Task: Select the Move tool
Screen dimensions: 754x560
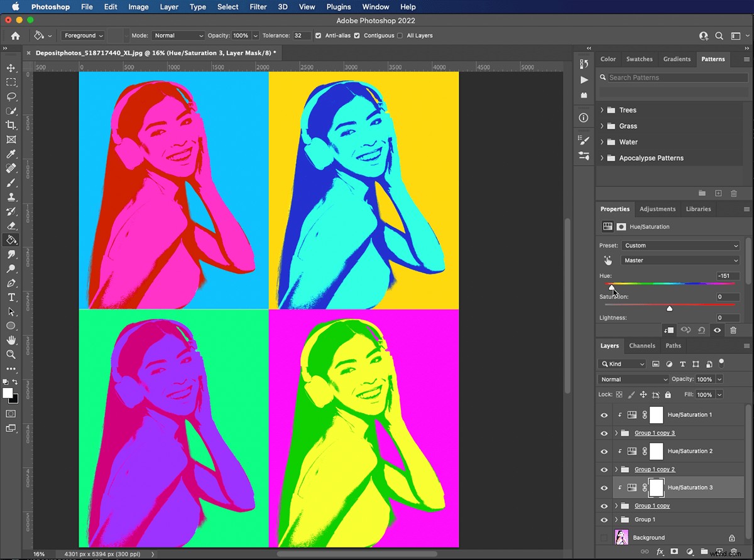Action: tap(11, 67)
